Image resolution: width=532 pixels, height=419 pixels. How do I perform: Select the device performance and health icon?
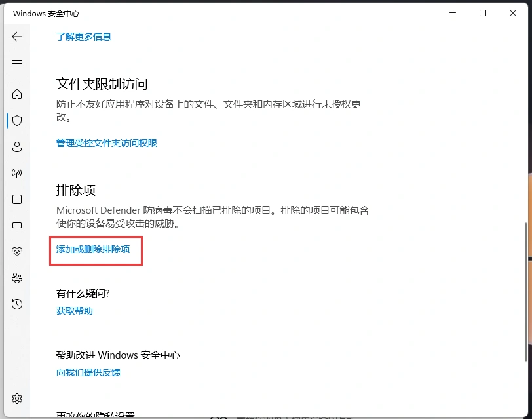(x=17, y=251)
